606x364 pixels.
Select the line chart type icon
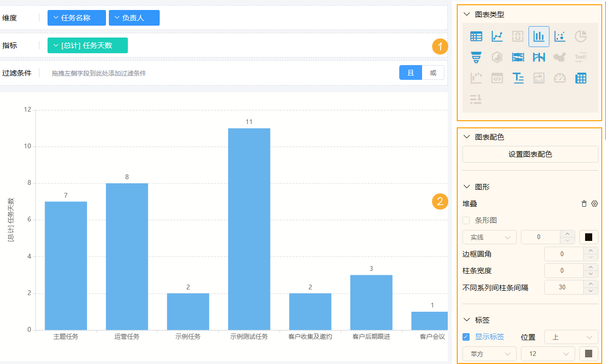497,36
